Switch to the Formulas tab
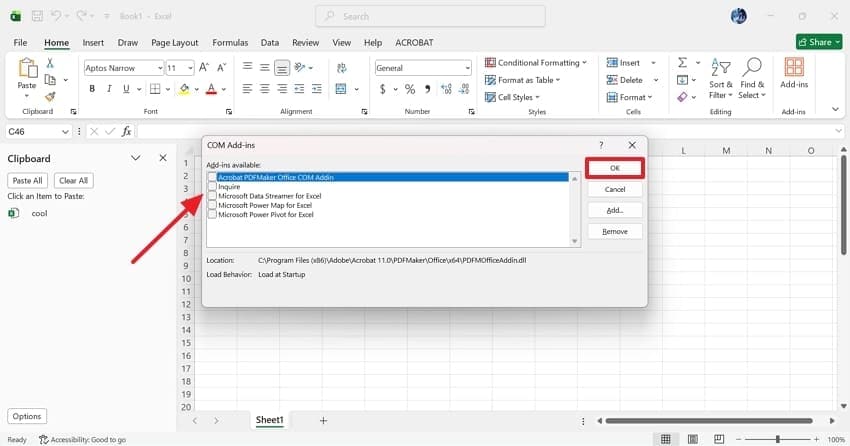This screenshot has height=446, width=850. click(x=230, y=42)
